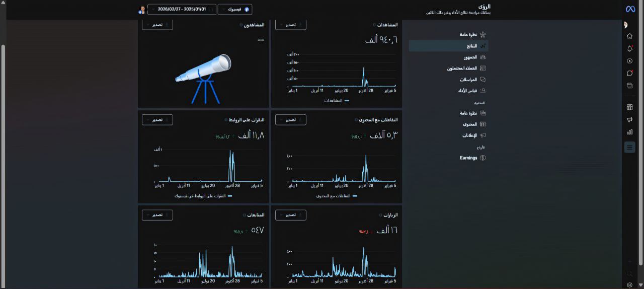Go to Home via house icon
644x289 pixels.
coord(629,36)
